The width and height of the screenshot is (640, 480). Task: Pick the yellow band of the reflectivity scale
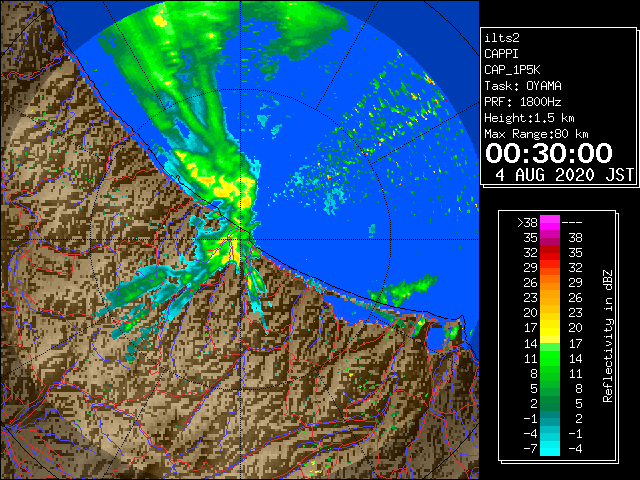tap(550, 328)
